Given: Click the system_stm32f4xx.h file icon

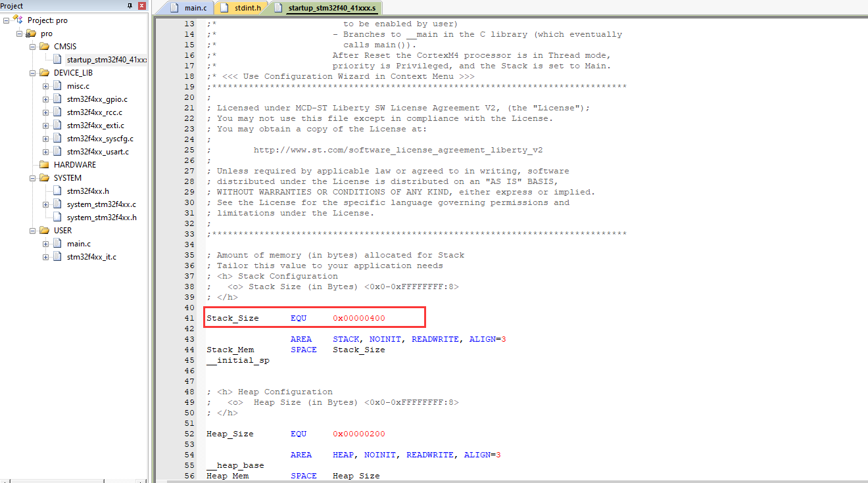Looking at the screenshot, I should click(57, 218).
